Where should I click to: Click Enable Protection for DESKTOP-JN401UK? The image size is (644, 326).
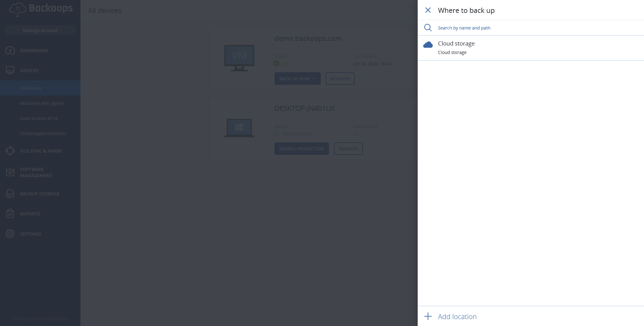click(x=302, y=149)
